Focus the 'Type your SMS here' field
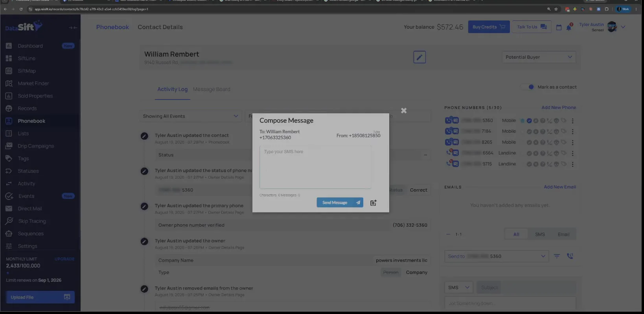The width and height of the screenshot is (644, 314). [x=315, y=167]
